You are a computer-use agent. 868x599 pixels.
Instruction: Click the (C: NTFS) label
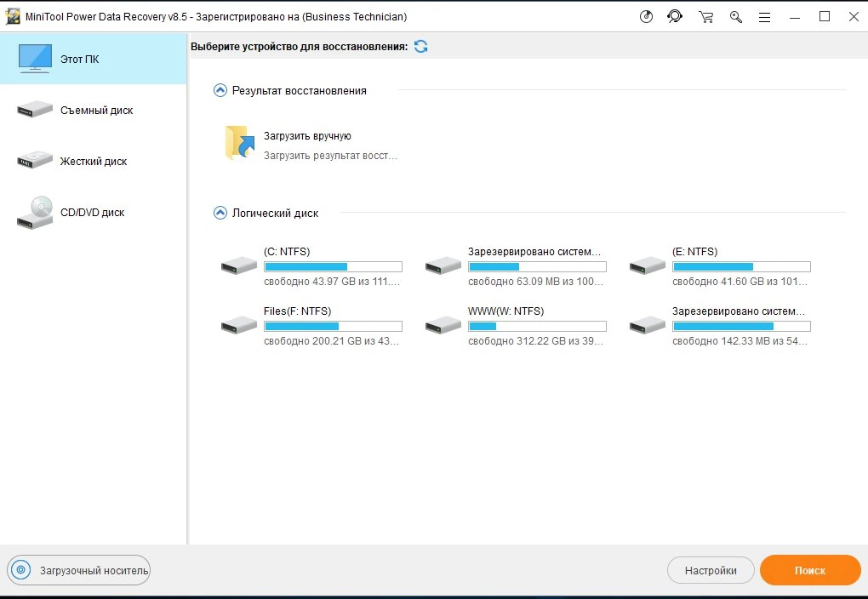click(x=287, y=251)
